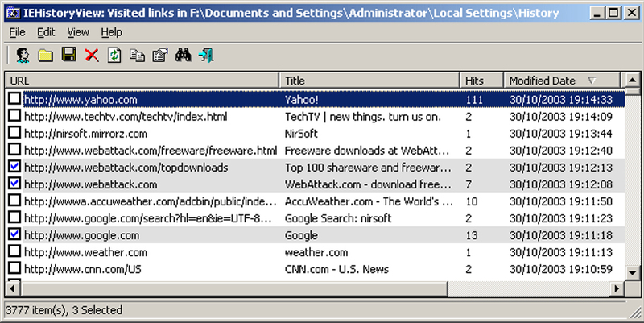This screenshot has height=323, width=644.
Task: Click the title 'Google Search: nirsoft'
Action: [338, 218]
